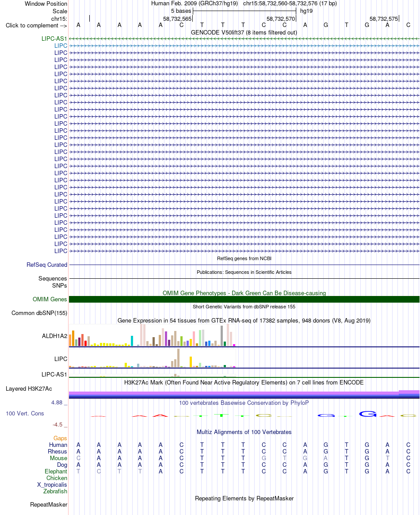The width and height of the screenshot is (420, 515).
Task: Click the 58,732,565 ruler position
Action: 177,19
